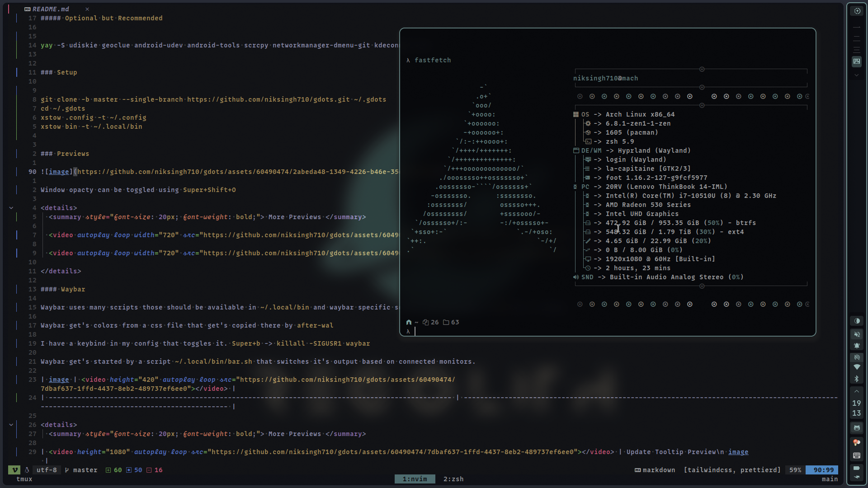Image resolution: width=868 pixels, height=488 pixels.
Task: Click the fastfetch command text
Action: (433, 60)
